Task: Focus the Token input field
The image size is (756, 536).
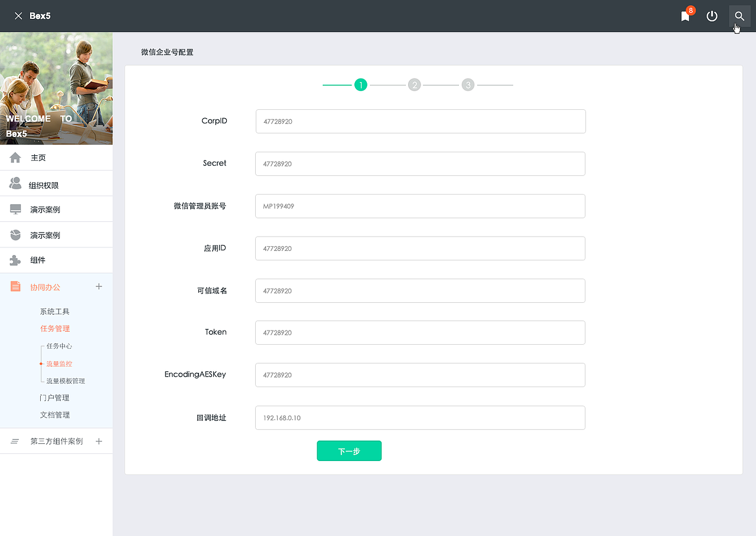Action: [421, 332]
